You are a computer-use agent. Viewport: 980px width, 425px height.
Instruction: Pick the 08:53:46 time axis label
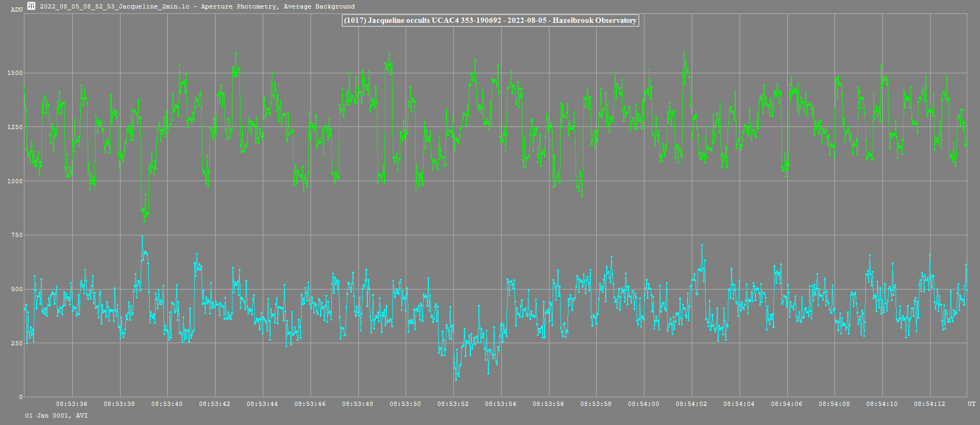coord(310,404)
